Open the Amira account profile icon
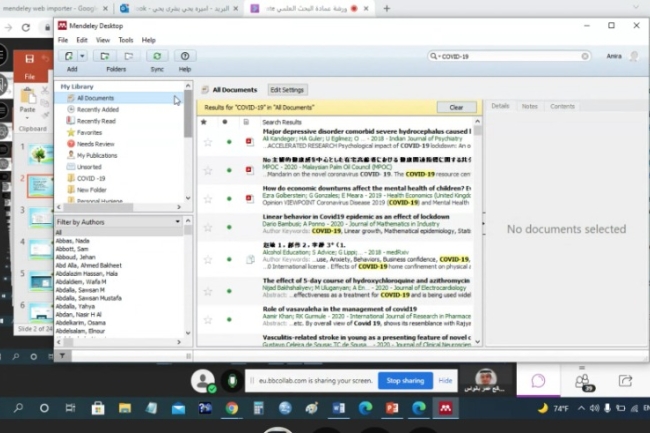The width and height of the screenshot is (650, 433). click(634, 56)
